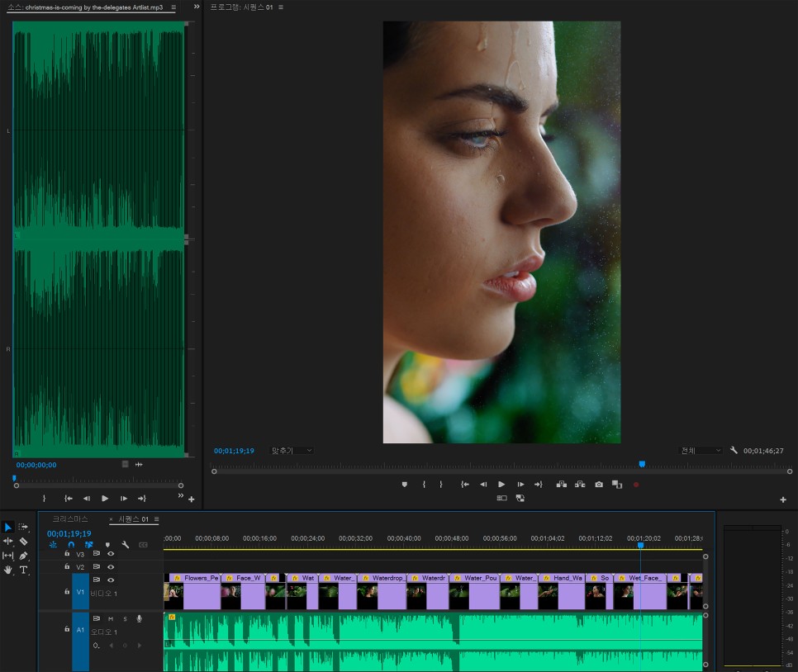Step forward one frame in Program monitor
Viewport: 798px width, 672px height.
[x=520, y=485]
